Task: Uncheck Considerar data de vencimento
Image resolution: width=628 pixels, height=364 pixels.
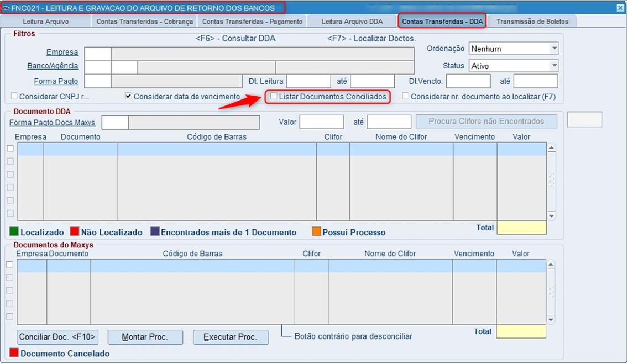Action: point(129,97)
